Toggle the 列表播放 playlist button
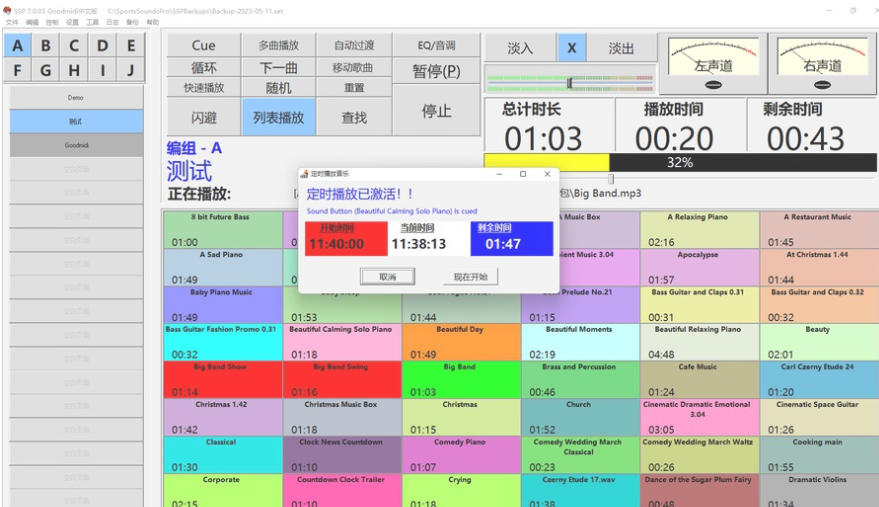879x507 pixels. point(279,117)
